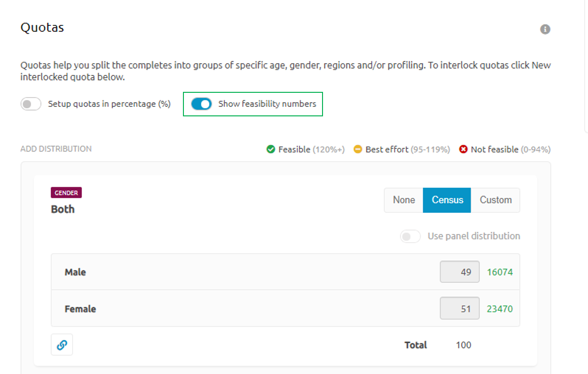Viewport: 588px width, 374px height.
Task: Click the interlock chain link icon
Action: click(x=62, y=345)
